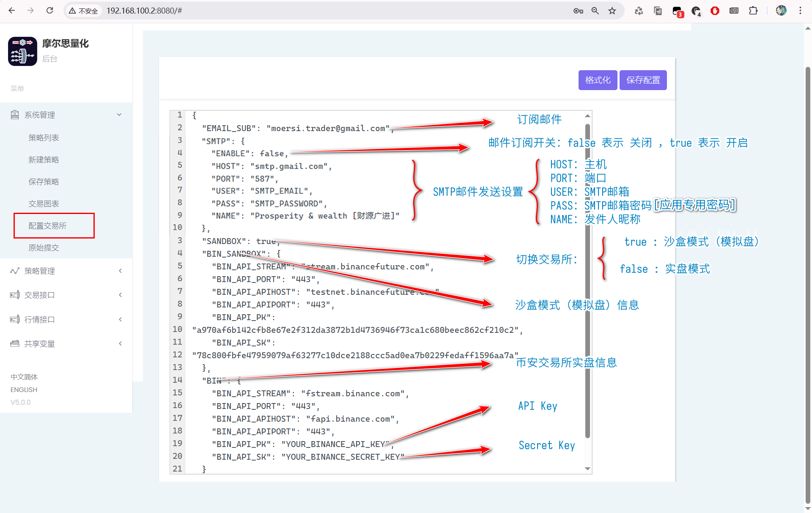Switch language to 中文简体

[24, 377]
